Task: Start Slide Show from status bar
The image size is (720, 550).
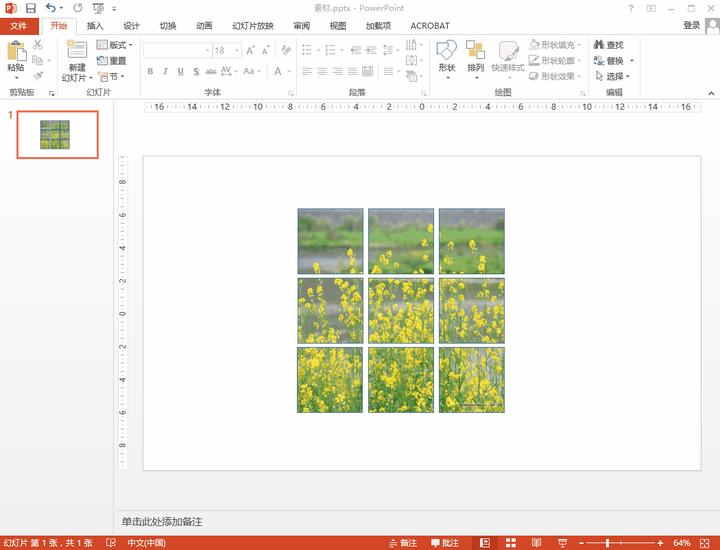Action: pyautogui.click(x=562, y=543)
